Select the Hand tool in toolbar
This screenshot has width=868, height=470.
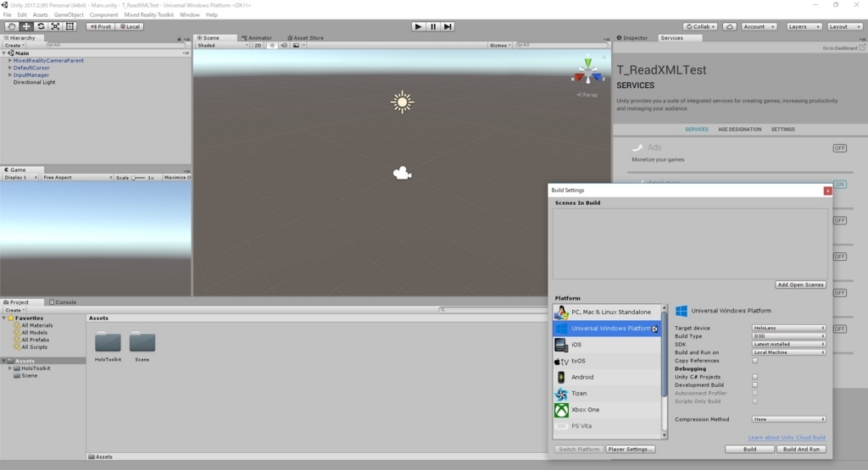(11, 26)
